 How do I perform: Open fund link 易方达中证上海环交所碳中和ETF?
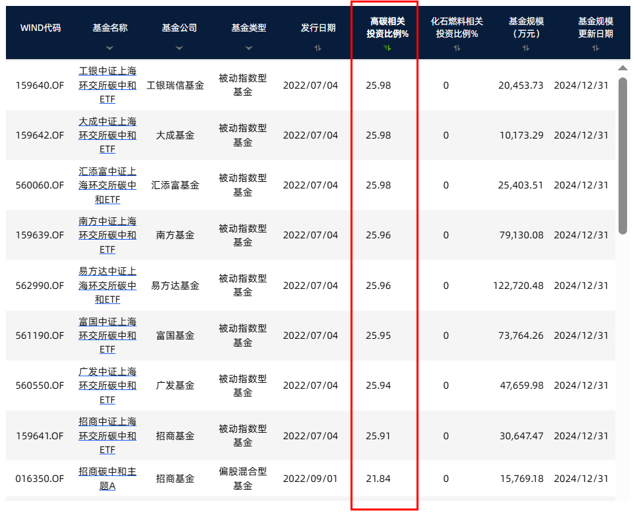pyautogui.click(x=107, y=285)
